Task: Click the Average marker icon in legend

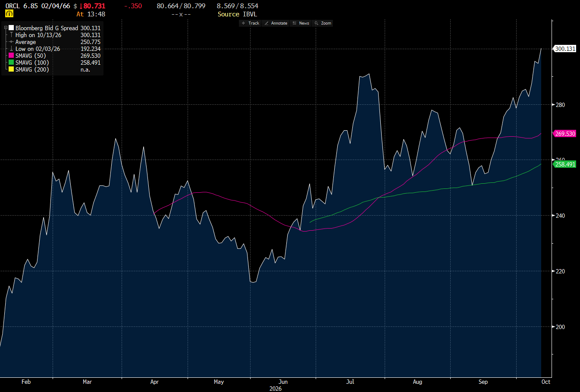Action: point(11,42)
